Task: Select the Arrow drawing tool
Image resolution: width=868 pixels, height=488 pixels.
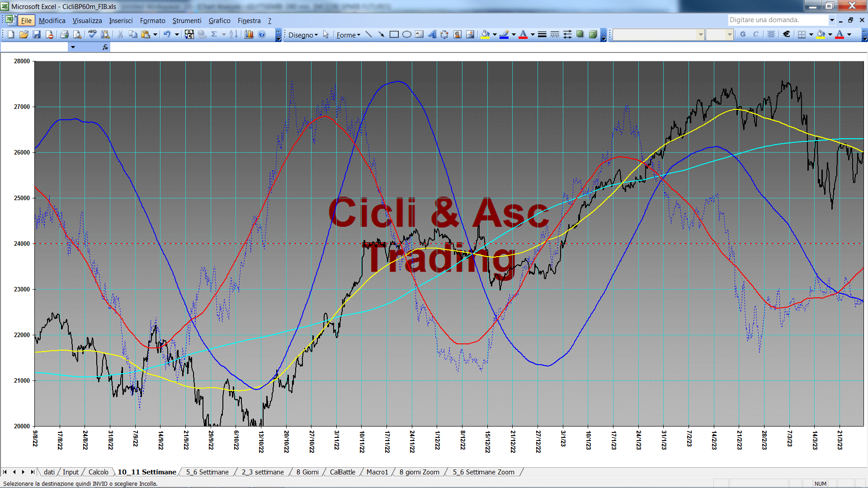Action: [381, 34]
